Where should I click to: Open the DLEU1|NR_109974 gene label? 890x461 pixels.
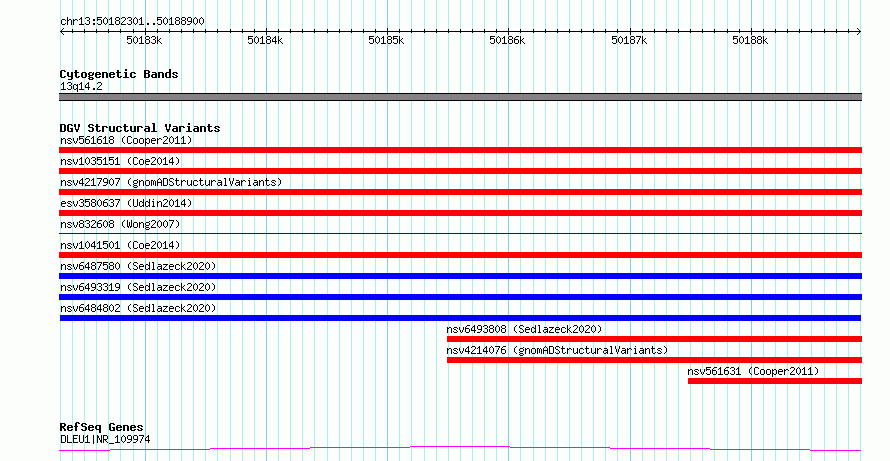pos(105,439)
